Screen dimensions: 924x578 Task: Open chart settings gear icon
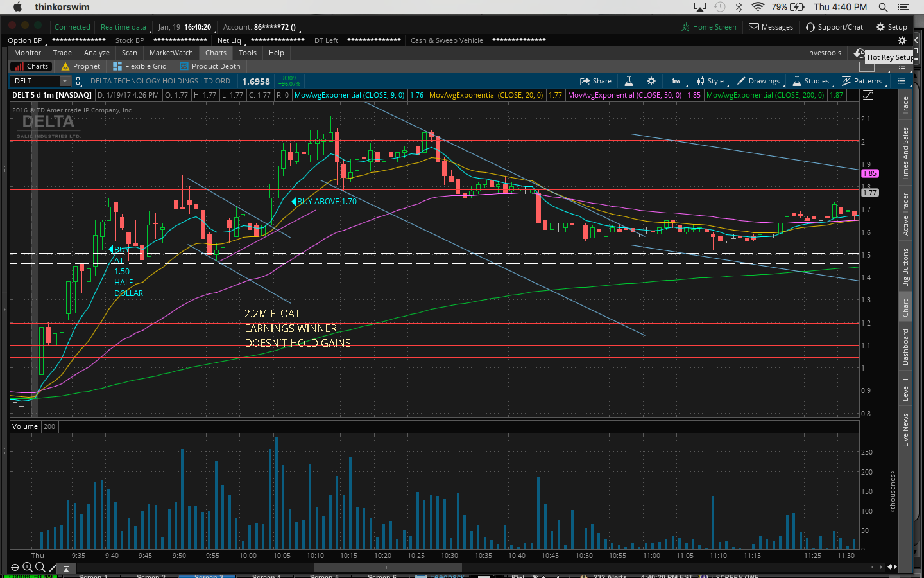click(x=651, y=81)
